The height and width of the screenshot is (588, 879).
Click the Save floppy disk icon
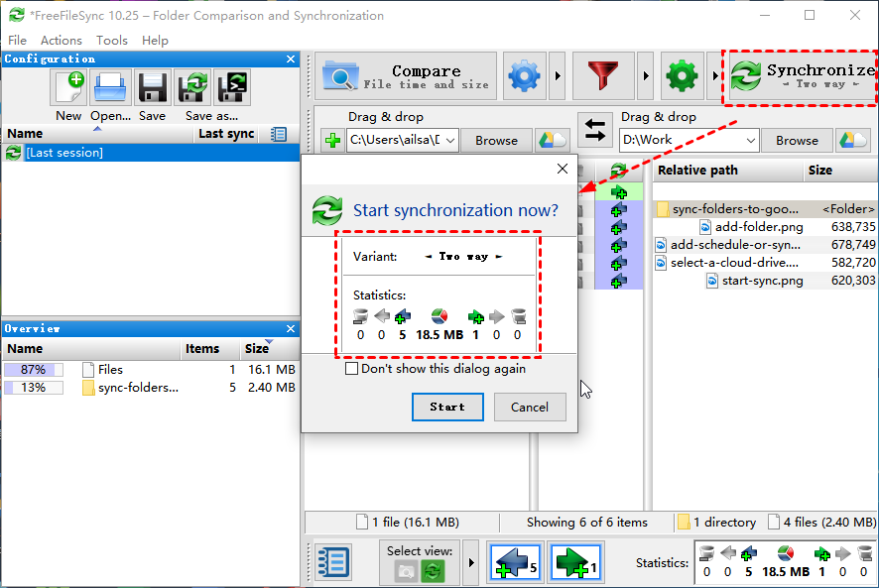point(152,88)
